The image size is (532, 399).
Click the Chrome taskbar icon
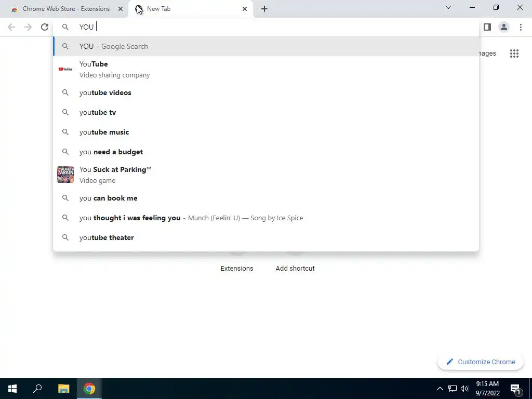point(89,389)
